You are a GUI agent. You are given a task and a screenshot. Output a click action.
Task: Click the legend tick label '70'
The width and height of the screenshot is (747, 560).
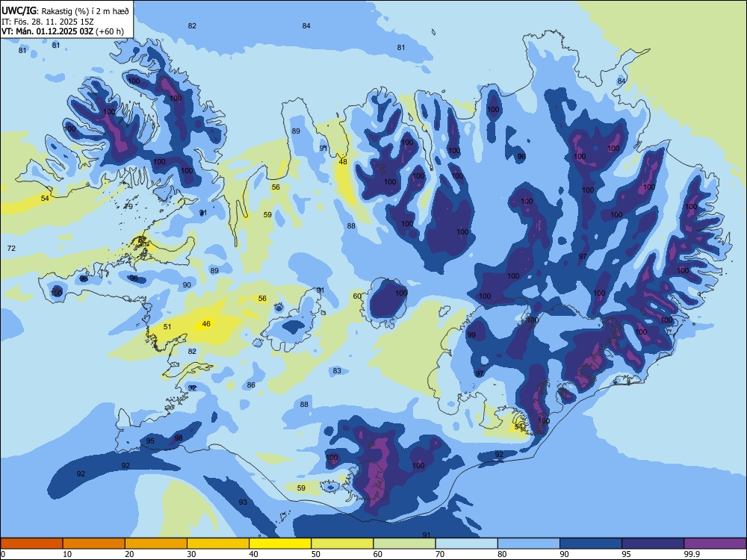440,554
